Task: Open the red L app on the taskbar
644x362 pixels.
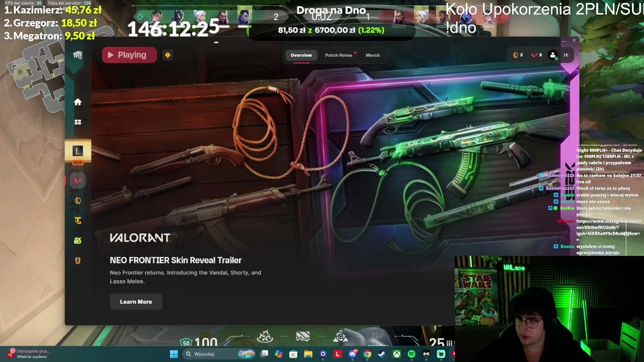Action: [x=338, y=354]
